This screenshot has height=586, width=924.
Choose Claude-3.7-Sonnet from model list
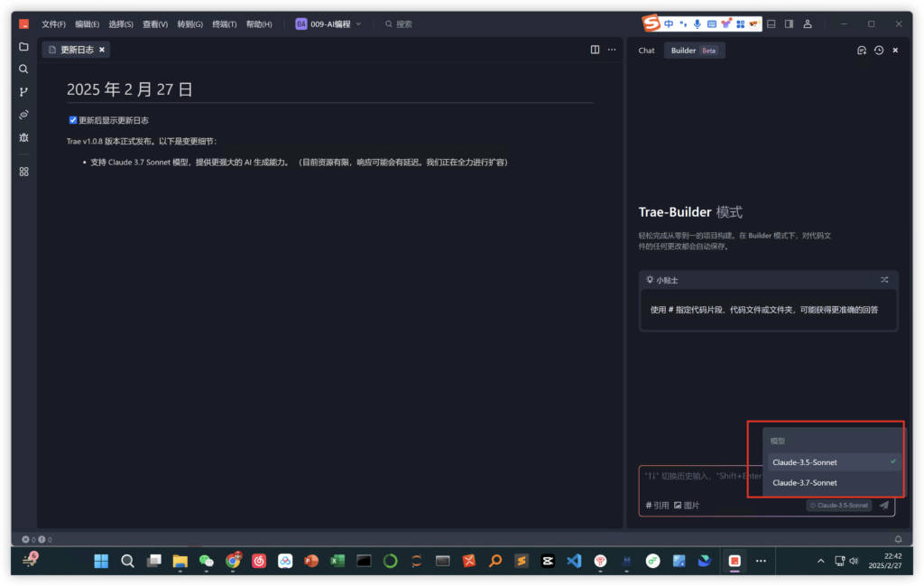tap(833, 482)
